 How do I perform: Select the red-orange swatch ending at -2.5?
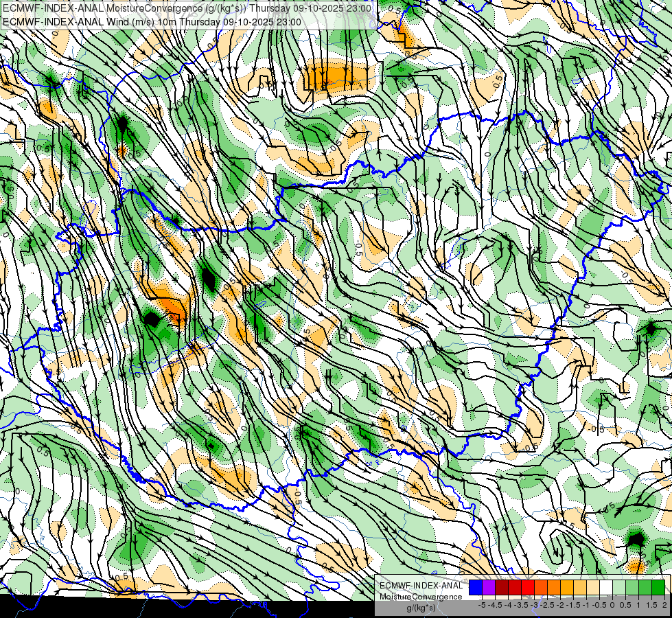(x=541, y=587)
